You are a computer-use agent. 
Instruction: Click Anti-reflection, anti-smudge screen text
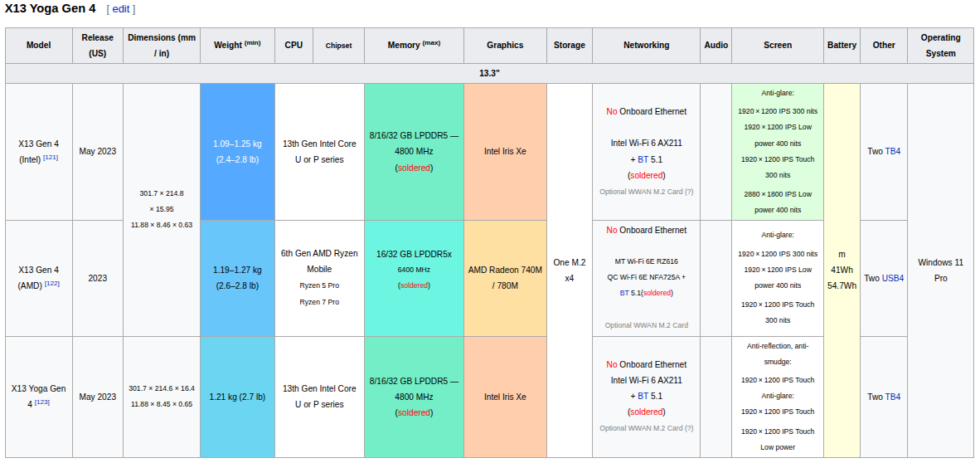[778, 353]
